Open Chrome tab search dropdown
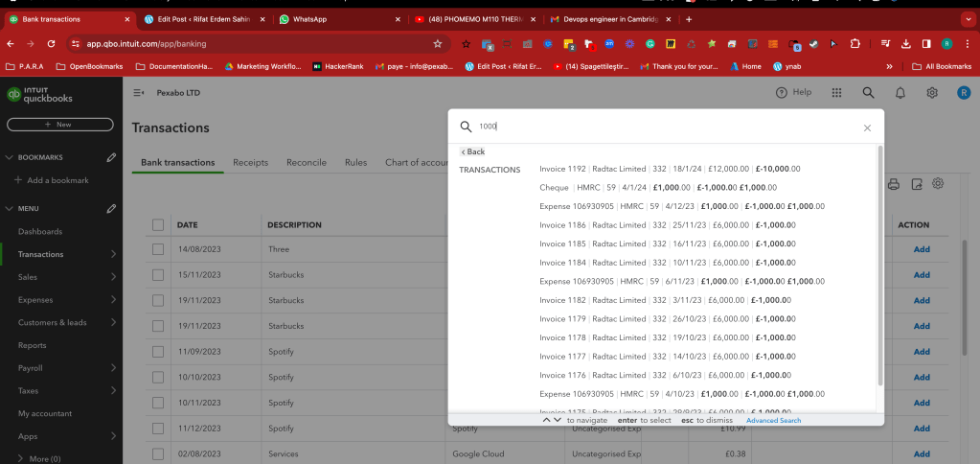 [x=967, y=19]
